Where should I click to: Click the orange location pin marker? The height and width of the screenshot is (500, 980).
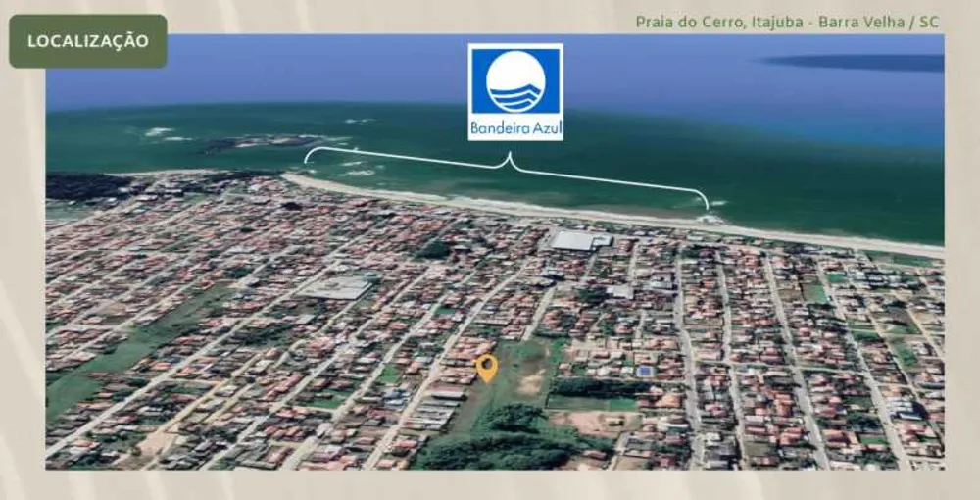(487, 368)
